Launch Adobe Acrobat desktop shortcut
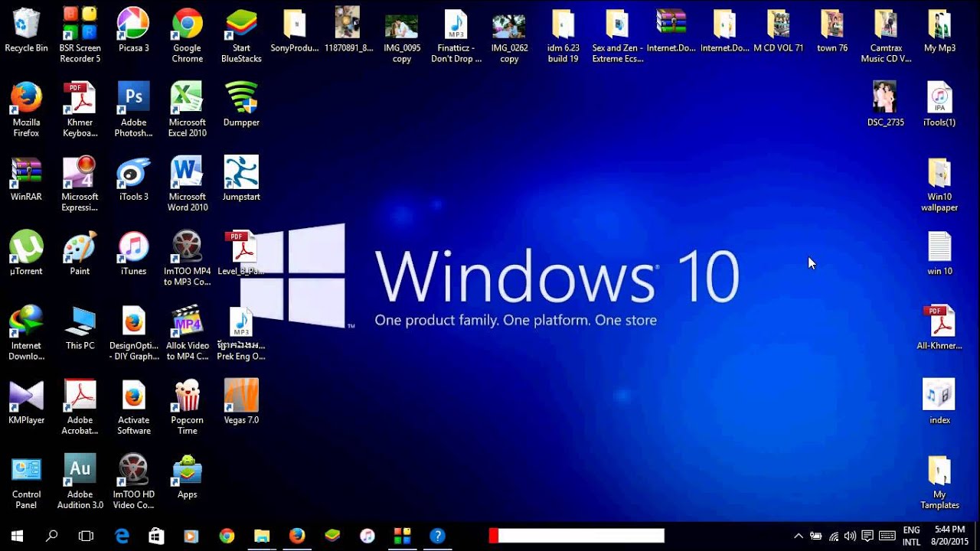This screenshot has width=980, height=551. pyautogui.click(x=80, y=406)
